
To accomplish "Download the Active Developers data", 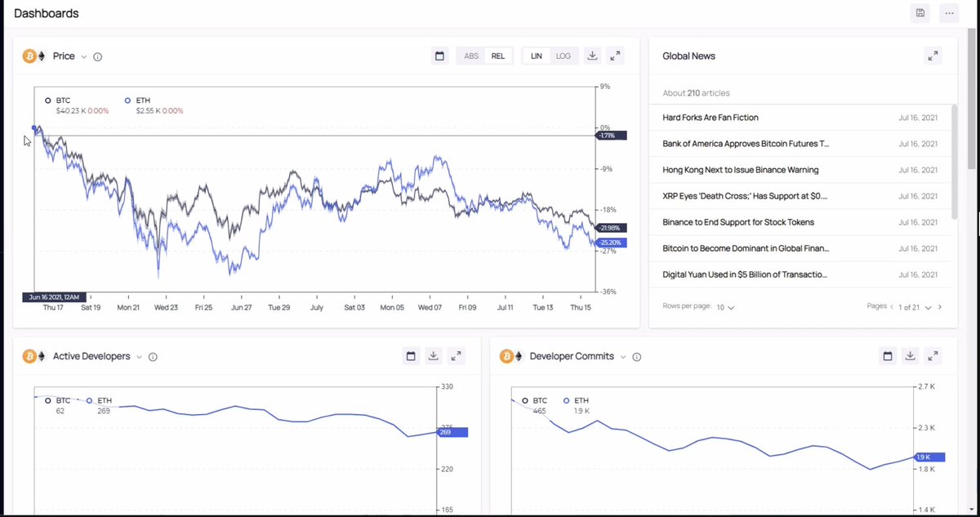I will click(x=433, y=356).
